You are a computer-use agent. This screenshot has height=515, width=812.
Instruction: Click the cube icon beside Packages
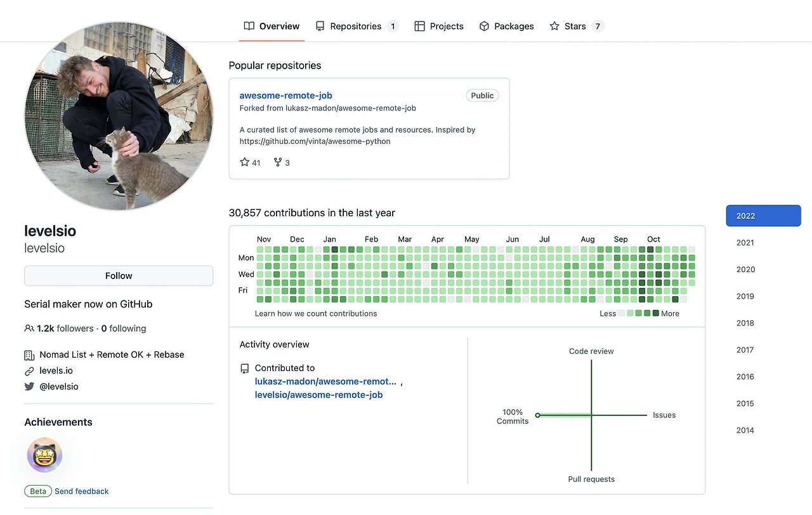484,26
